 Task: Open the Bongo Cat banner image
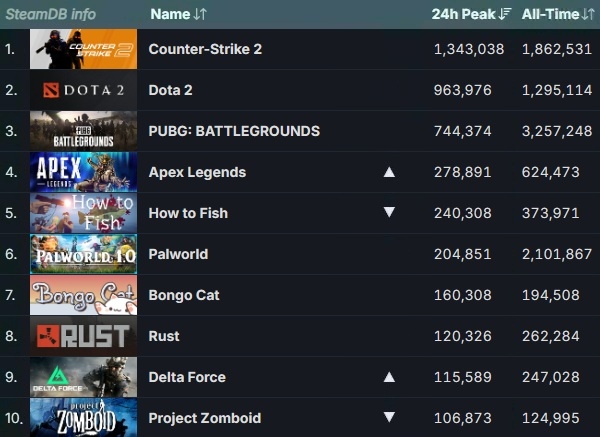coord(83,295)
